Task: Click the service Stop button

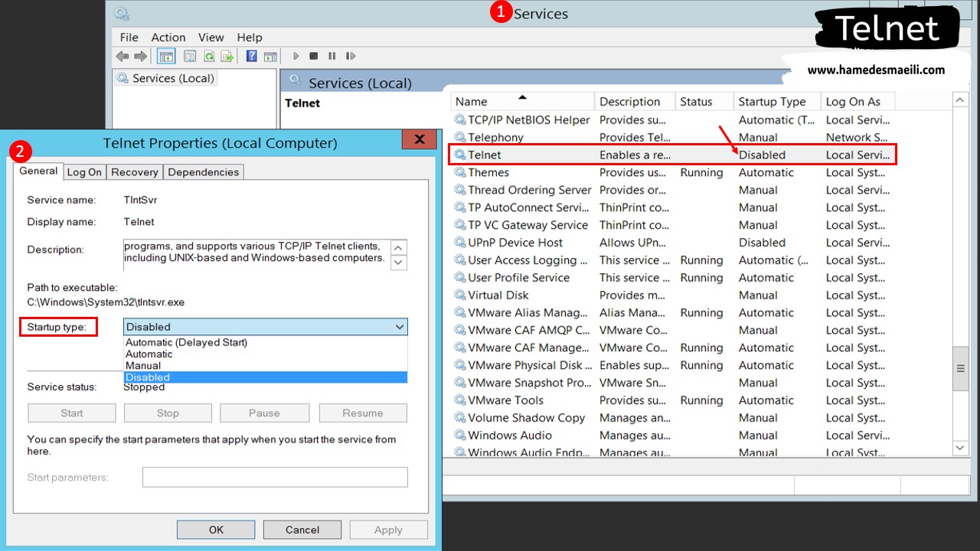Action: click(168, 413)
